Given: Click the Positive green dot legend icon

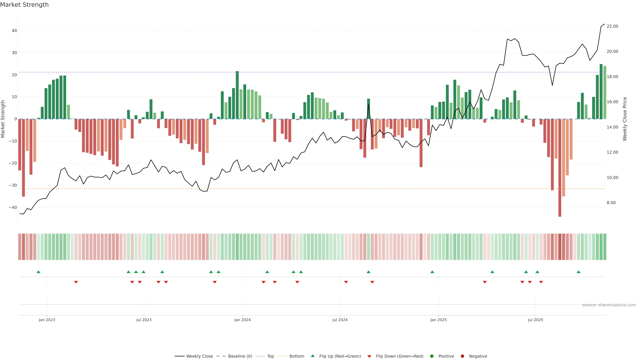Looking at the screenshot, I should click(432, 356).
